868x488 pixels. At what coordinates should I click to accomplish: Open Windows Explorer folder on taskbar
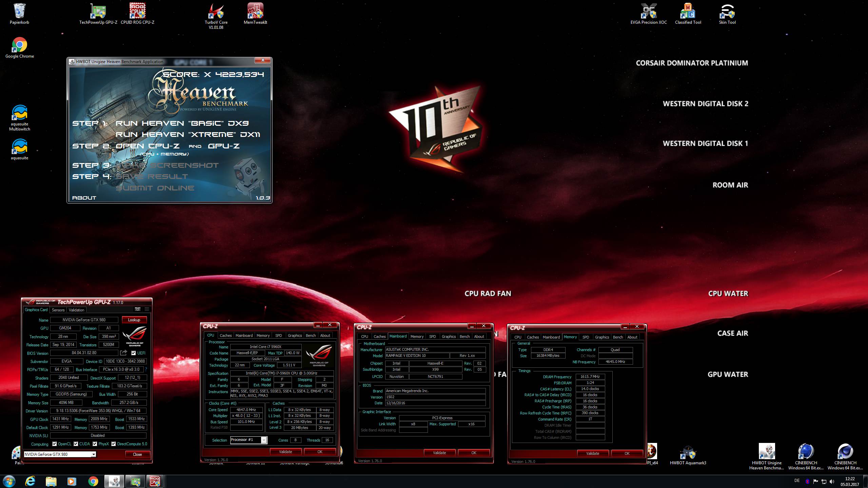(51, 481)
